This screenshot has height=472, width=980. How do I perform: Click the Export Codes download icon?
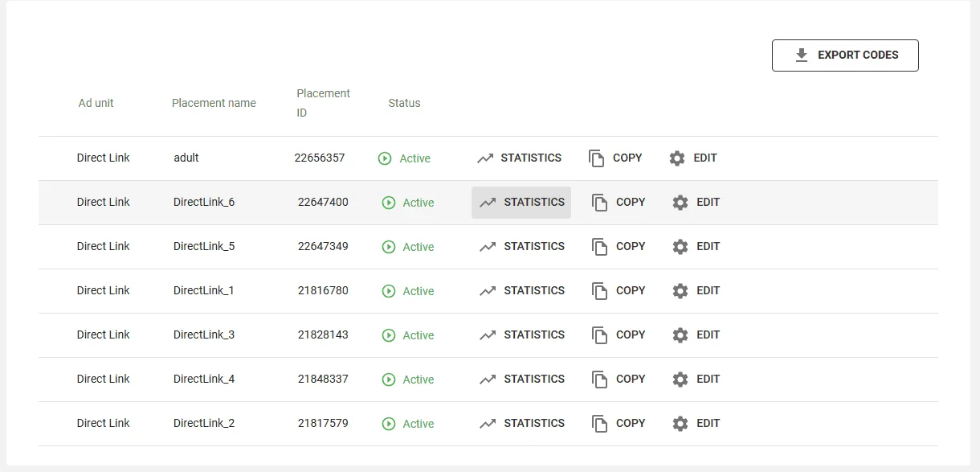pos(801,55)
